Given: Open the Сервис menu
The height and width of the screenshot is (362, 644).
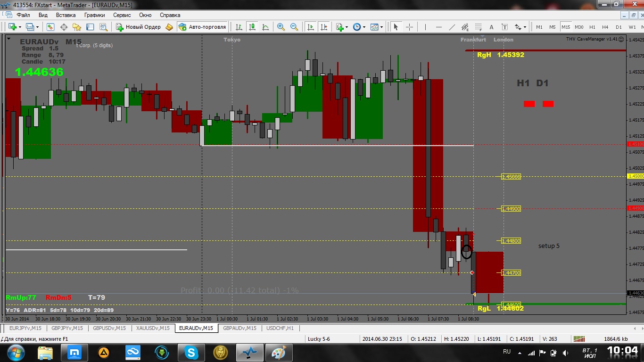Looking at the screenshot, I should (x=122, y=15).
